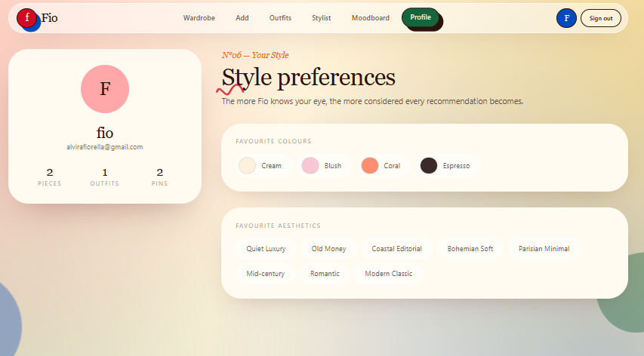644x356 pixels.
Task: Click the Favourite Colours section label
Action: pyautogui.click(x=273, y=141)
